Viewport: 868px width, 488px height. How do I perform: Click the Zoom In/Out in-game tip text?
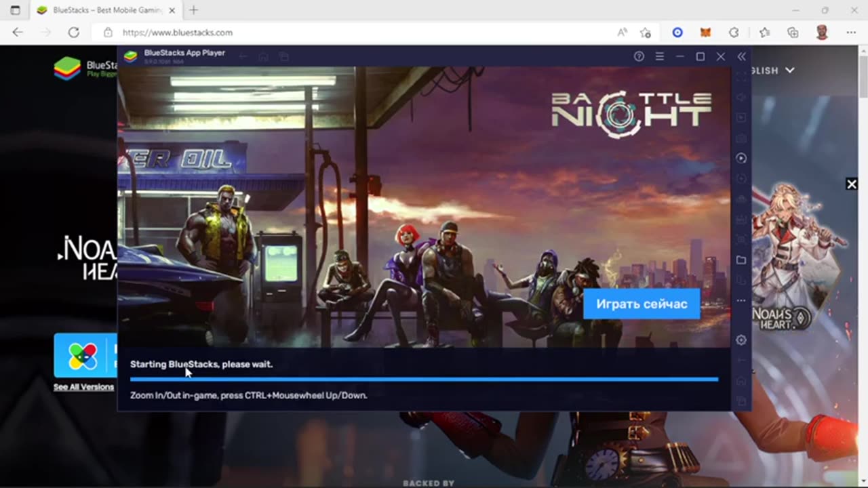(249, 395)
